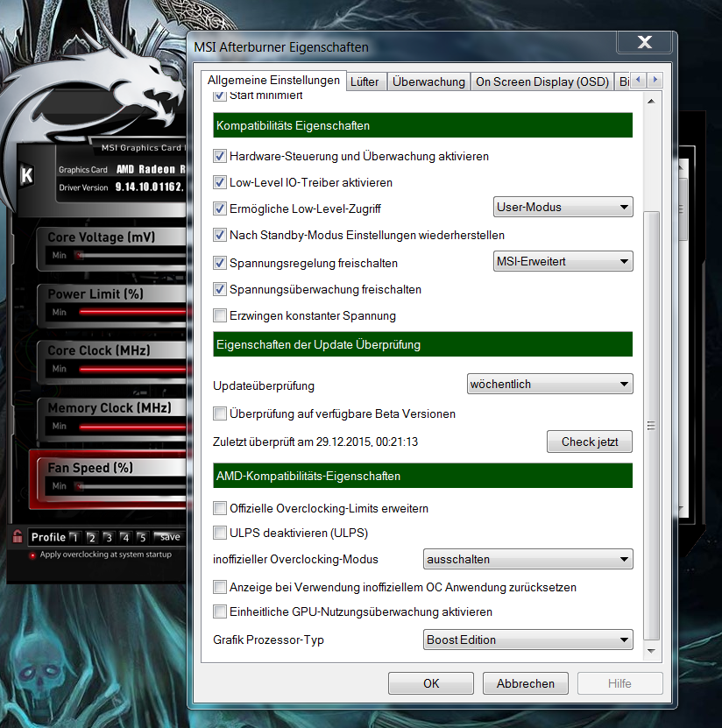Screen dimensions: 722x728
Task: Select profile slot 4
Action: tap(125, 538)
